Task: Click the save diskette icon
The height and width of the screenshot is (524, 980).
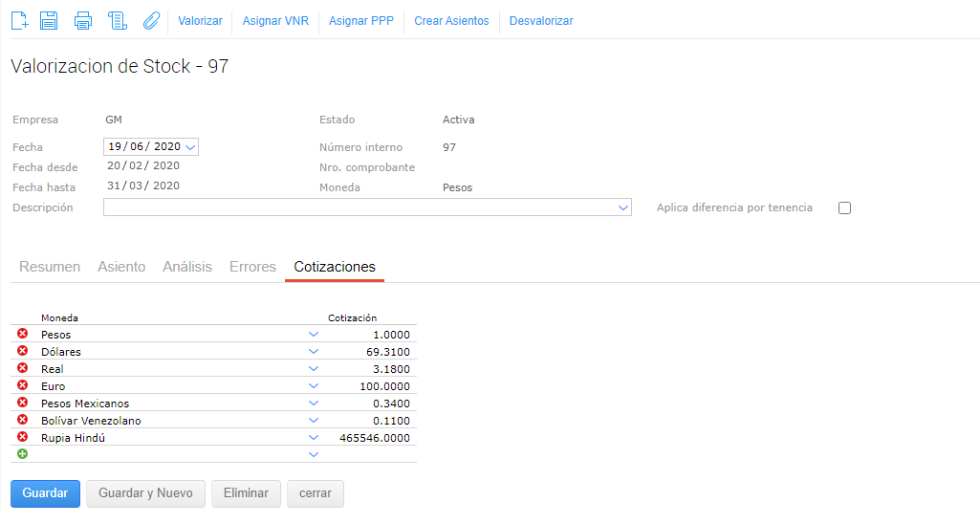Action: click(49, 20)
